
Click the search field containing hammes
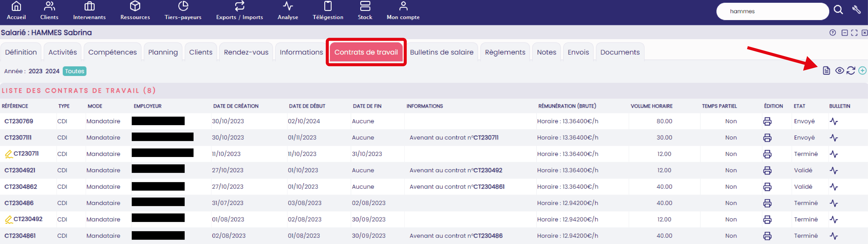[x=772, y=11]
